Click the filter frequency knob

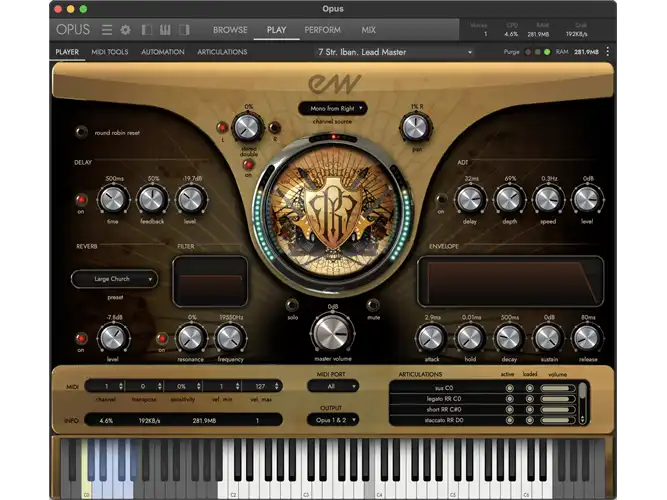point(230,338)
